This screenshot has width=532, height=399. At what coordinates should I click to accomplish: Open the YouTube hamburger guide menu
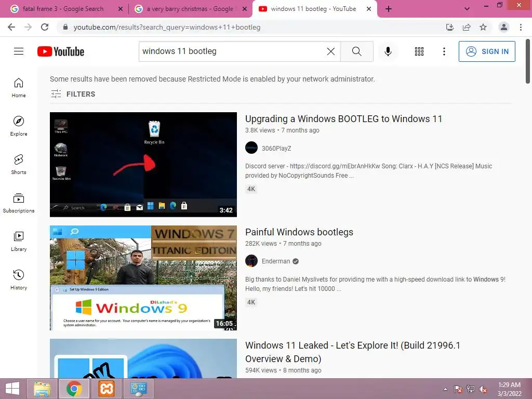click(x=19, y=51)
